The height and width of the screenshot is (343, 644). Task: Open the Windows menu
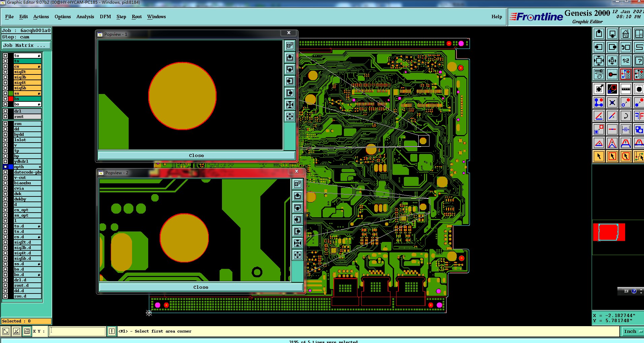157,17
